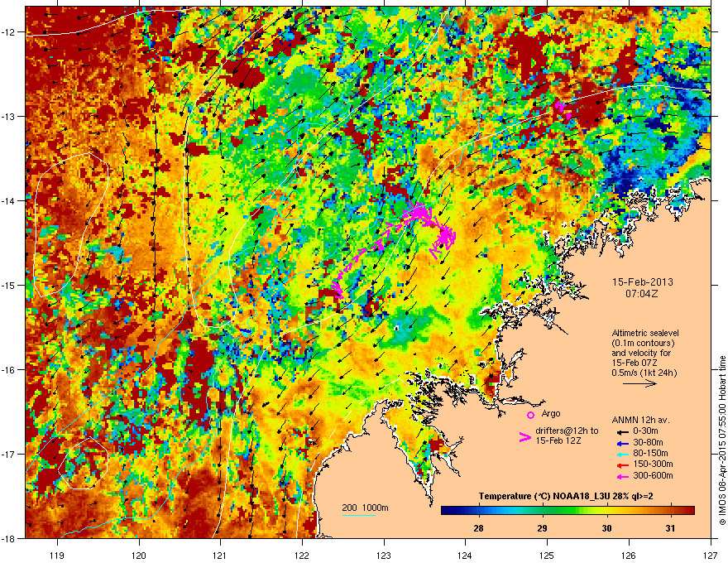Click the 0.5m/s velocity scale arrow
728x563 pixels.
tap(639, 383)
